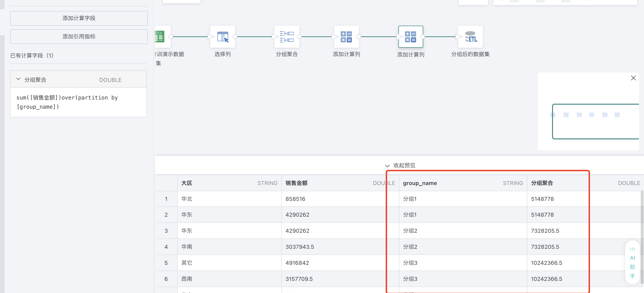Click the 分组聚合 preview column header
The width and height of the screenshot is (644, 293).
pyautogui.click(x=542, y=183)
